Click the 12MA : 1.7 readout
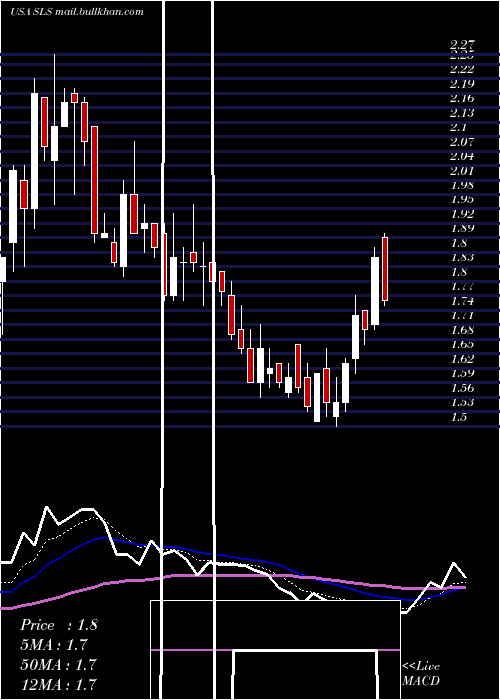Screen dimensions: 500x700 (x=58, y=684)
